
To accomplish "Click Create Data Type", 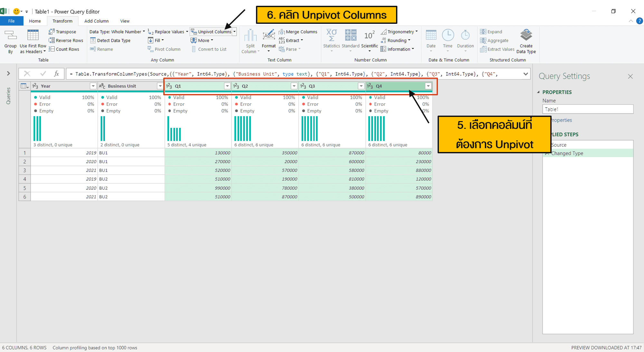I will pos(526,41).
